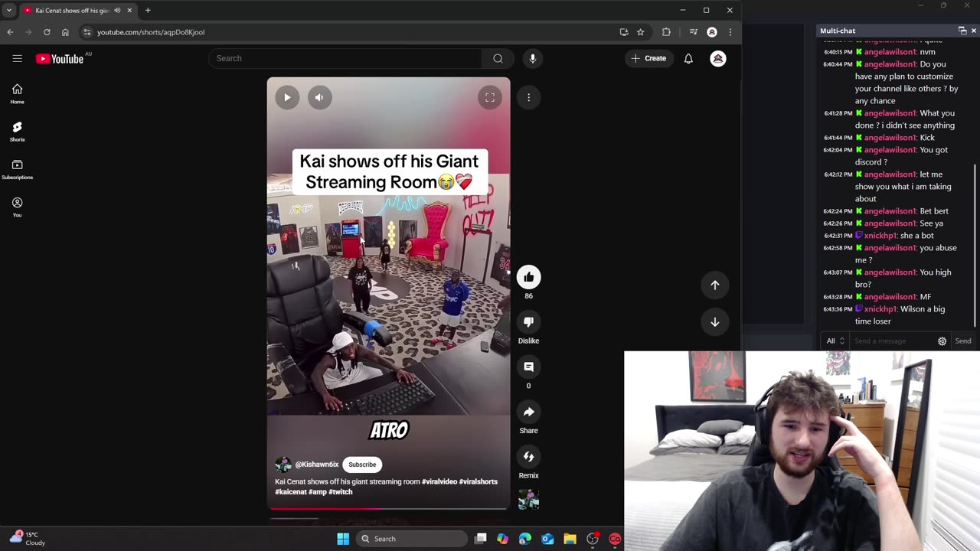Viewport: 980px width, 551px height.
Task: Bookmark this page with the star
Action: tap(641, 32)
